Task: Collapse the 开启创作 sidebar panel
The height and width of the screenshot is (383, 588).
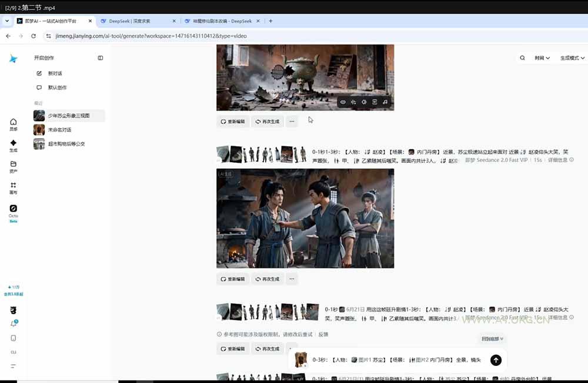Action: [100, 58]
